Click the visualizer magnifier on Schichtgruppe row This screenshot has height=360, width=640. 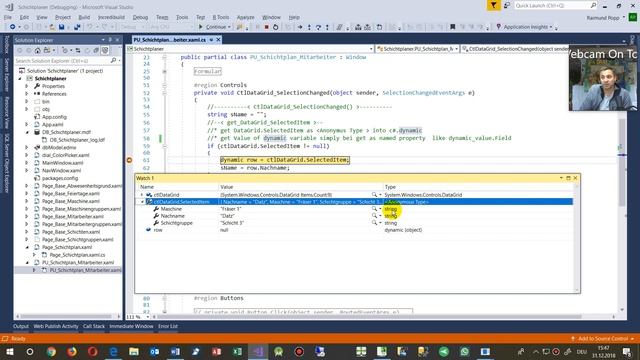pyautogui.click(x=374, y=223)
